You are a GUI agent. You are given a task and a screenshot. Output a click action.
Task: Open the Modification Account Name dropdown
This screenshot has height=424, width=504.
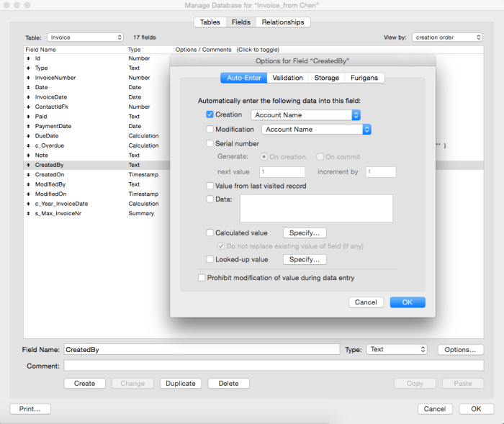tap(317, 130)
